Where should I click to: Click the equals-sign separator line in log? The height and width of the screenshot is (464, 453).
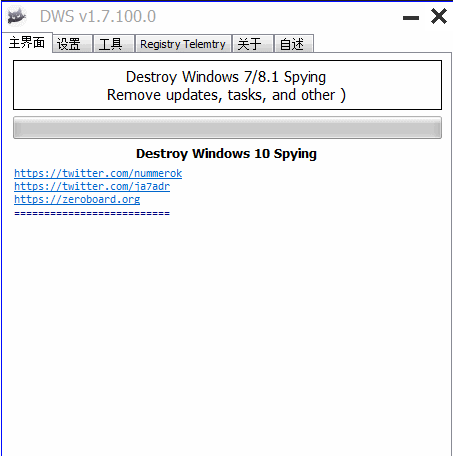tap(92, 213)
